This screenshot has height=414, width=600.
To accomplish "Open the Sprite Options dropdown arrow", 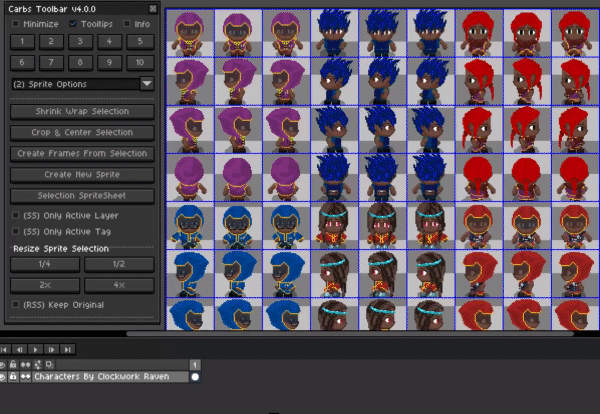I will pos(147,84).
